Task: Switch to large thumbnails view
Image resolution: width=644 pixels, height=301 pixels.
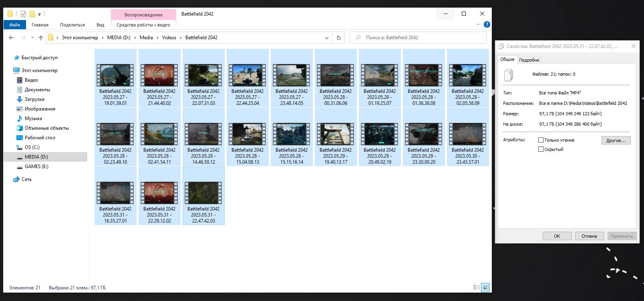Action: pyautogui.click(x=485, y=287)
